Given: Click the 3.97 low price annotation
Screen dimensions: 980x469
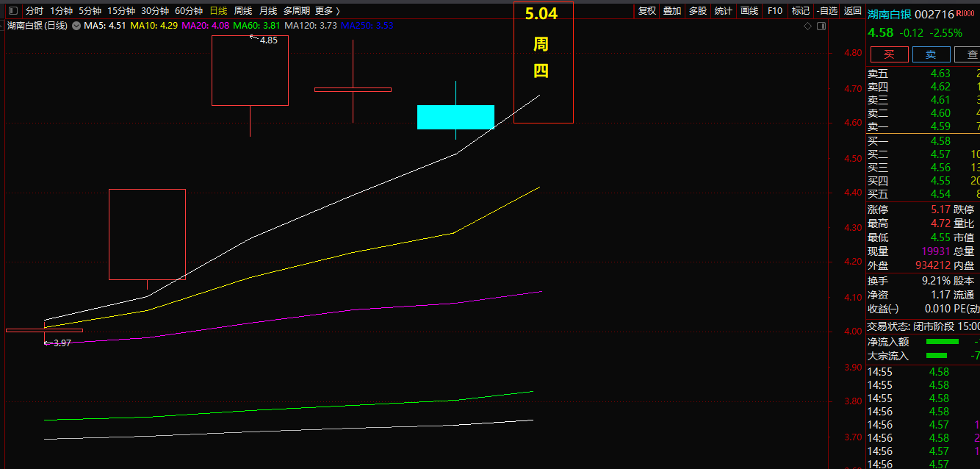Looking at the screenshot, I should point(58,343).
